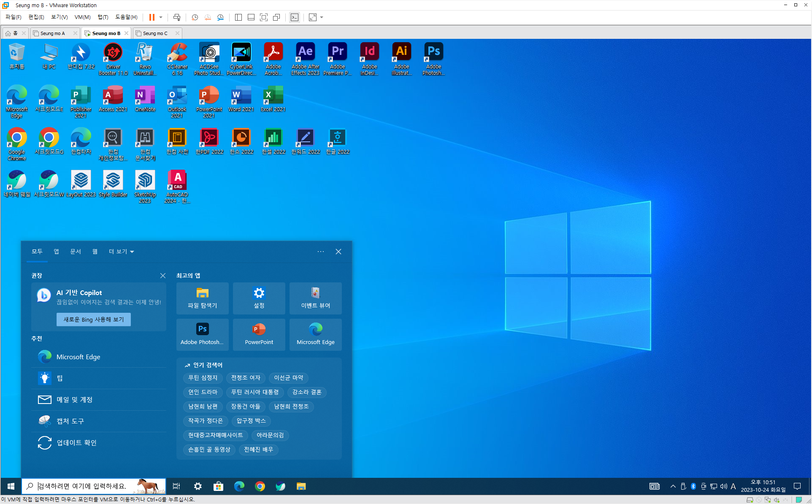Switch to the Seung mo C tab
Screen dimensions: 812x504
155,33
